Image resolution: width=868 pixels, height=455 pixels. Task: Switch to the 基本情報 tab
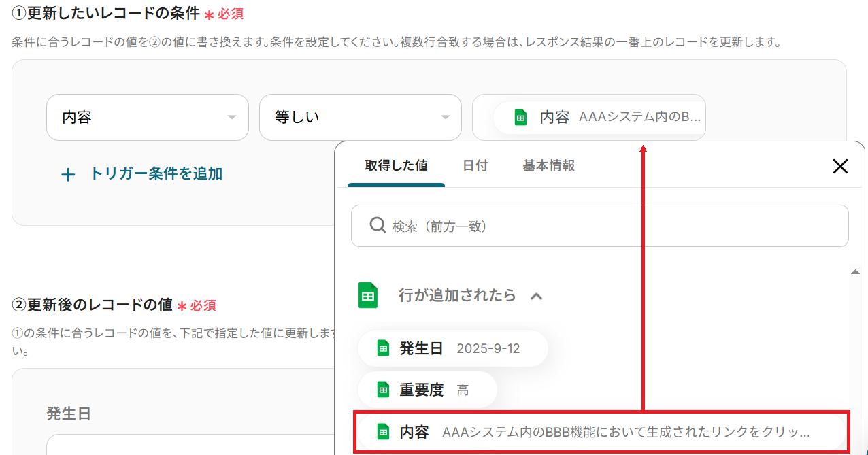point(549,165)
